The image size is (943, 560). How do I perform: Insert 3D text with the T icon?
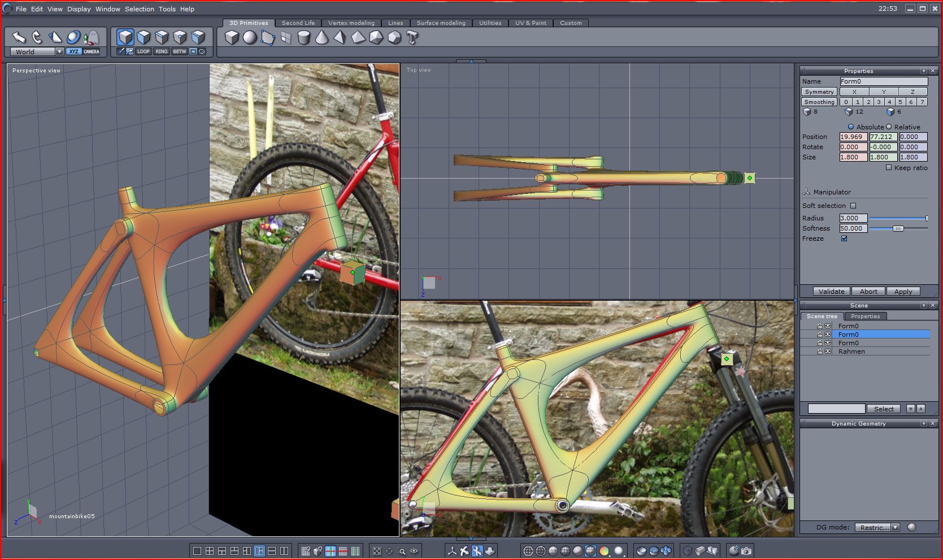coord(412,37)
